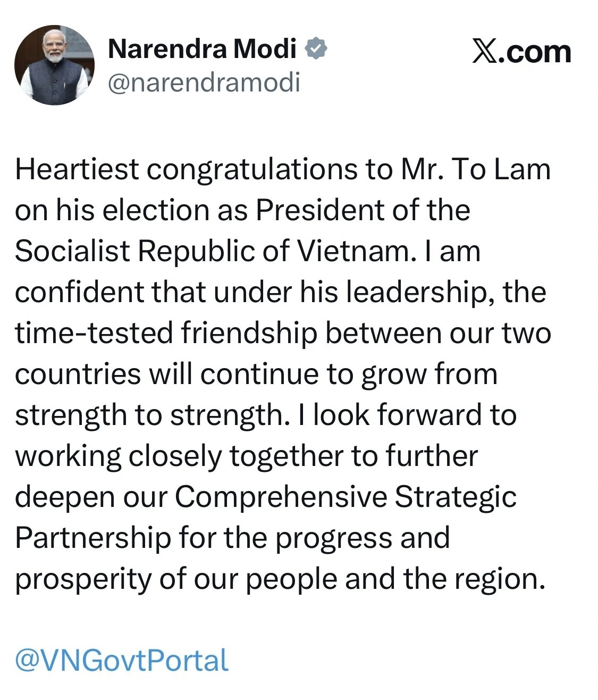Click the word "countries" in the tweet
The image size is (598, 700).
78,374
